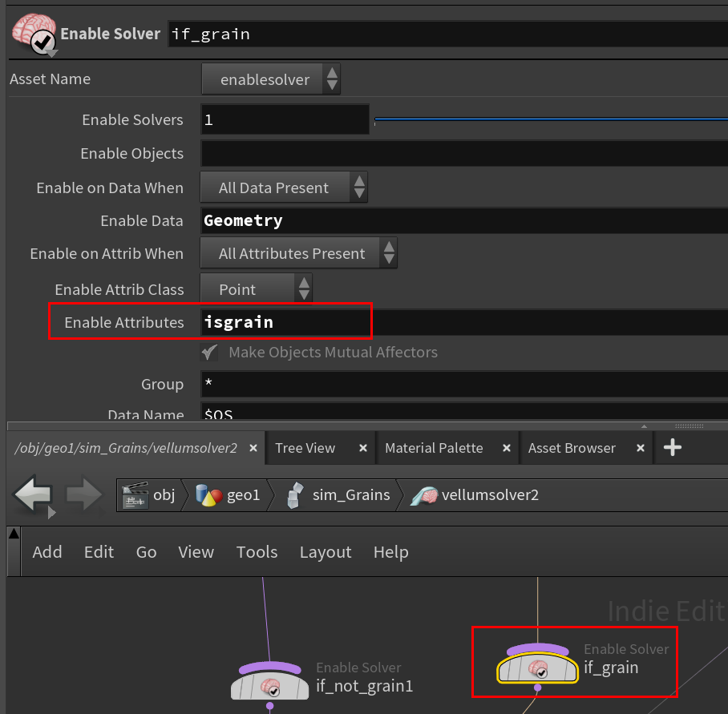The height and width of the screenshot is (714, 728).
Task: Switch to the Asset Browser tab
Action: pos(572,448)
